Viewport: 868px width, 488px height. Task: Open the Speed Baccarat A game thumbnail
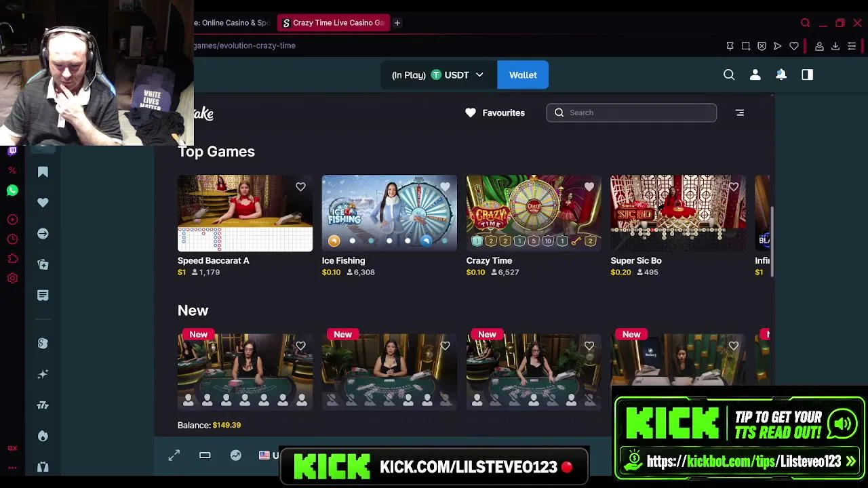(x=245, y=213)
